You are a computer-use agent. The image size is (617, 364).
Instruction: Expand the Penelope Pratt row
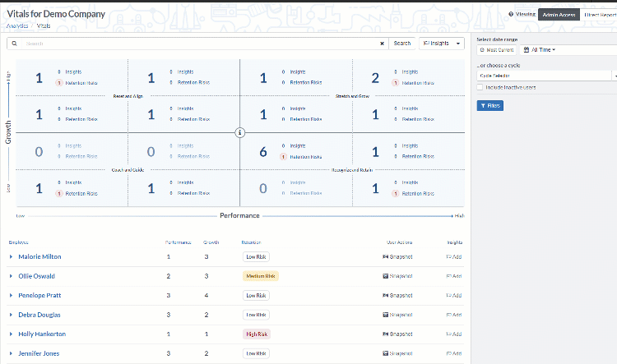(x=11, y=295)
